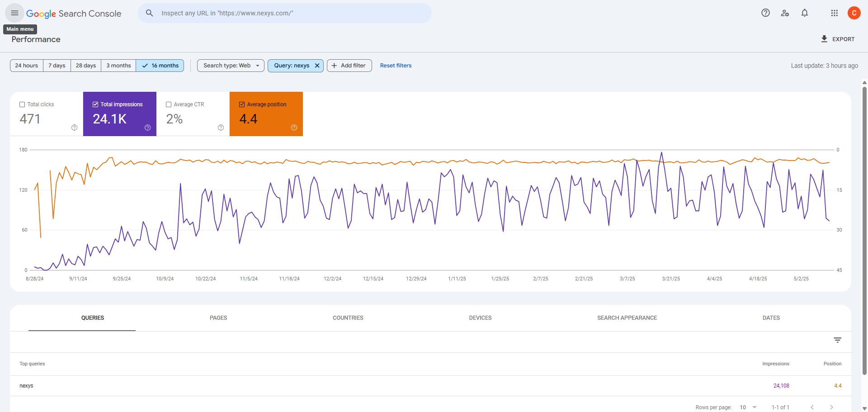Enable the Total clicks checkbox
Viewport: 868px width, 412px height.
coord(22,104)
